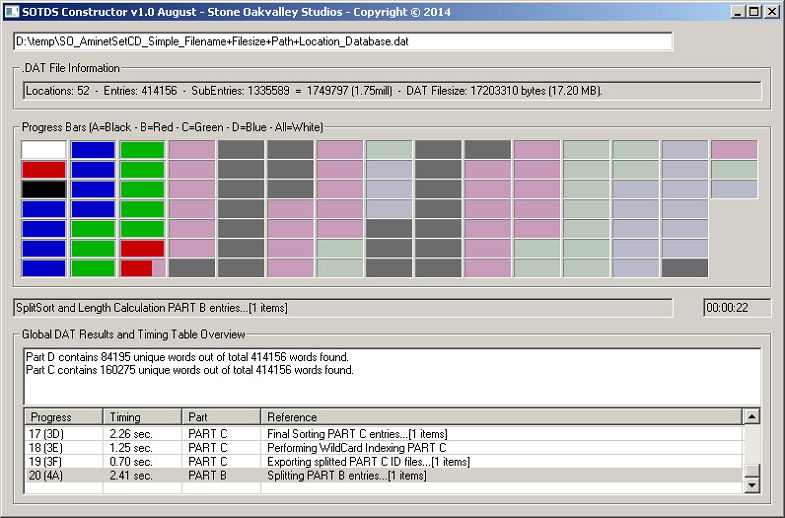Select the white progress bar block
The height and width of the screenshot is (518, 785).
click(43, 150)
